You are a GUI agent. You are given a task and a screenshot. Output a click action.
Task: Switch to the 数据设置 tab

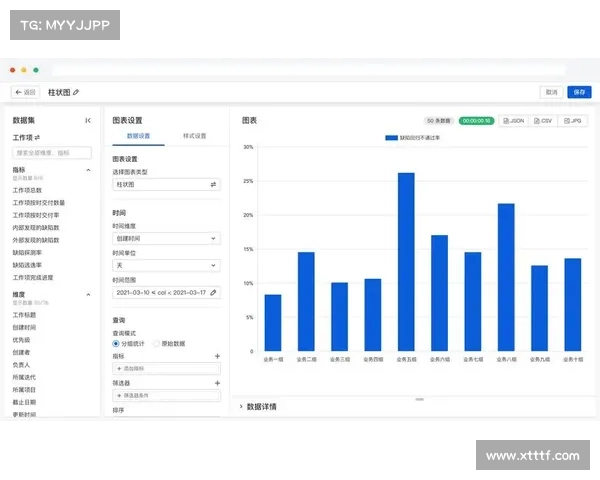[138, 136]
